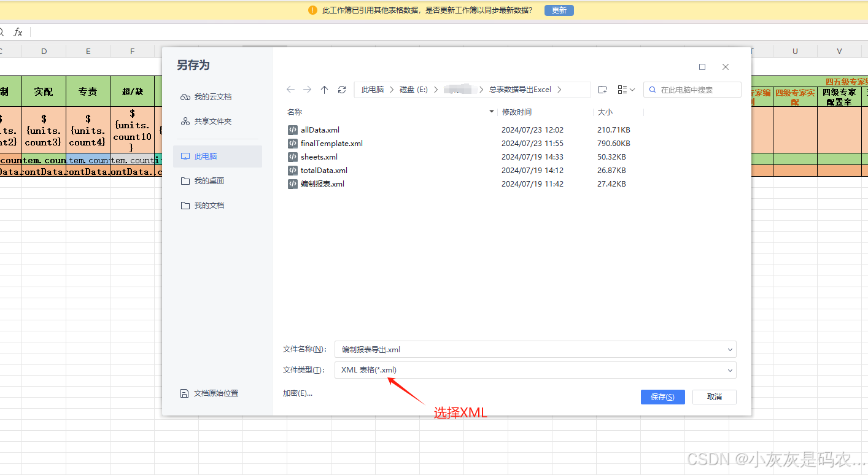
Task: Open 共享文件夹 in the sidebar
Action: point(218,122)
